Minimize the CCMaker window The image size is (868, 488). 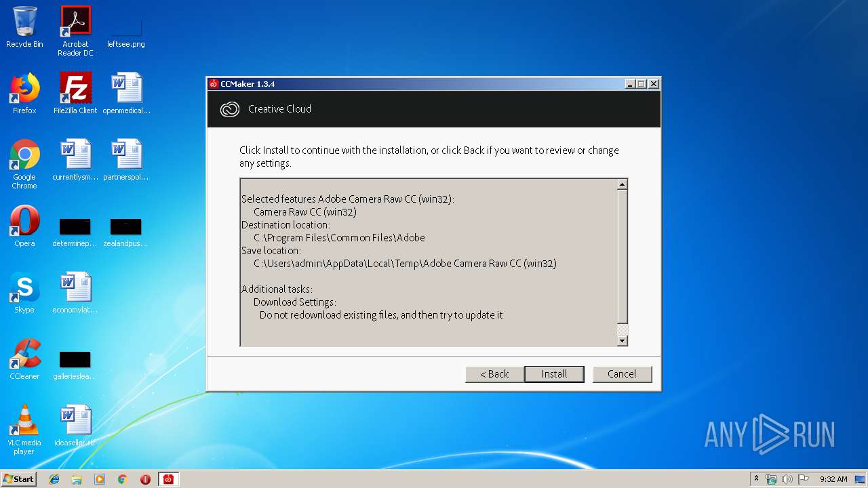tap(630, 84)
